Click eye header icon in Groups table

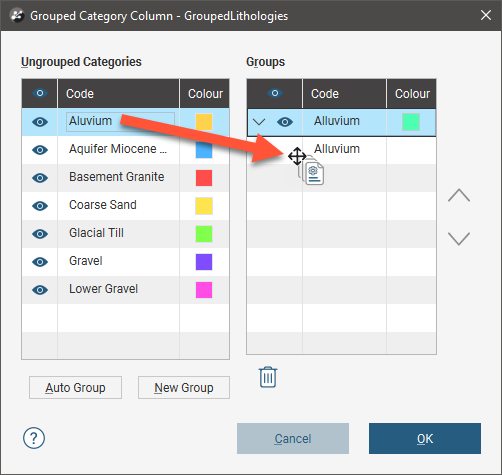point(275,93)
